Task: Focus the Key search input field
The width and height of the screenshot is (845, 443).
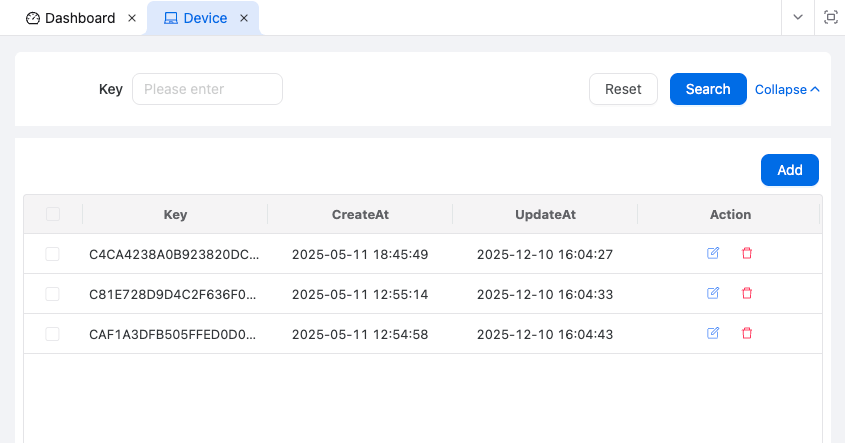Action: 207,89
